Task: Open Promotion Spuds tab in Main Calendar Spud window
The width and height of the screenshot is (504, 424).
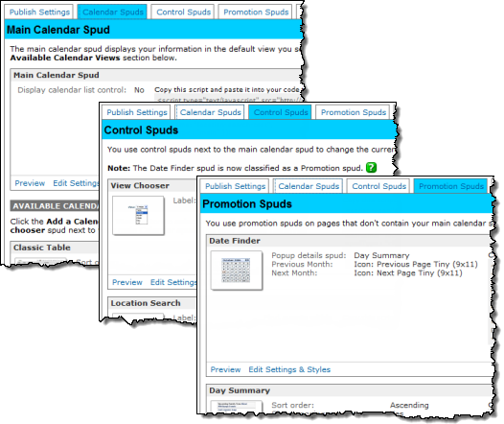Action: click(256, 12)
